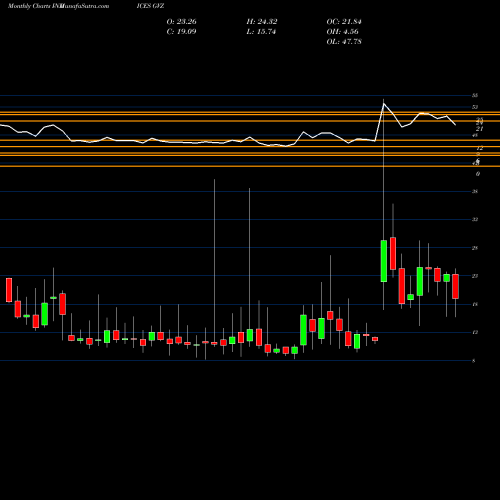Click the 'OL: 47.78' value
The height and width of the screenshot is (500, 500).
pos(344,42)
